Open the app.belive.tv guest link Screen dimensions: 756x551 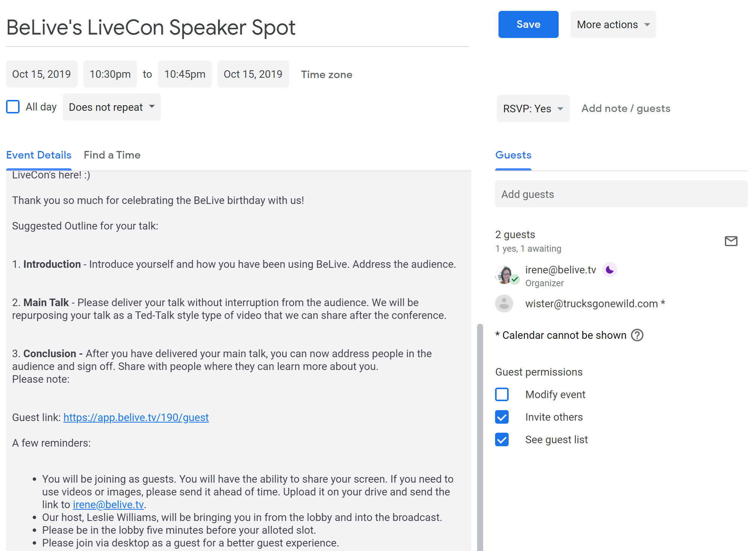136,417
